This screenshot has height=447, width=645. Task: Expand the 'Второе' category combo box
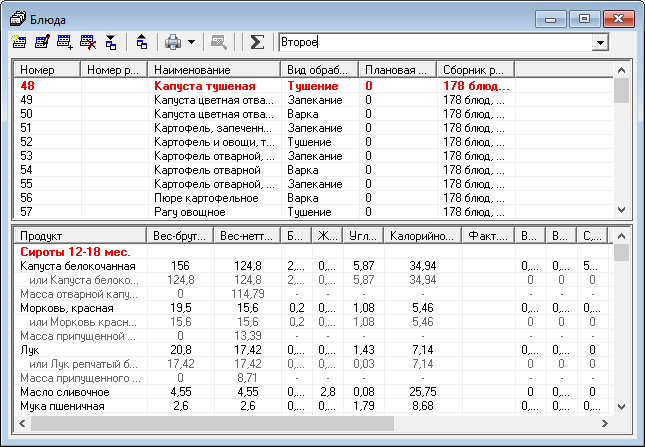(600, 43)
